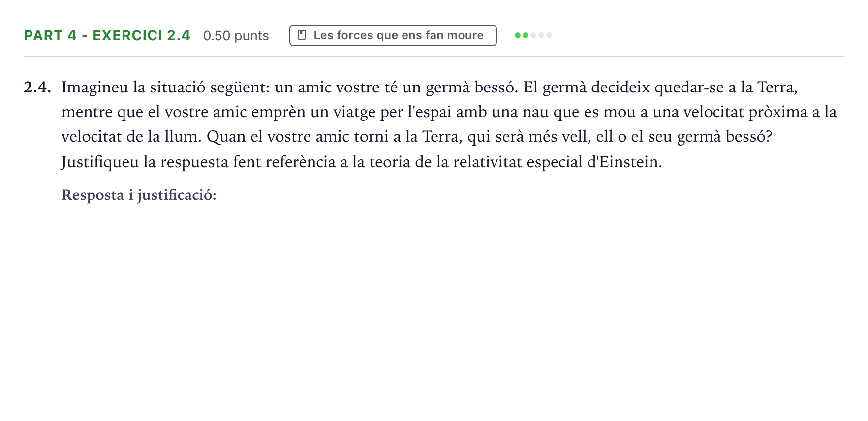
Task: Click the blank answer area below the response label
Action: point(453,305)
